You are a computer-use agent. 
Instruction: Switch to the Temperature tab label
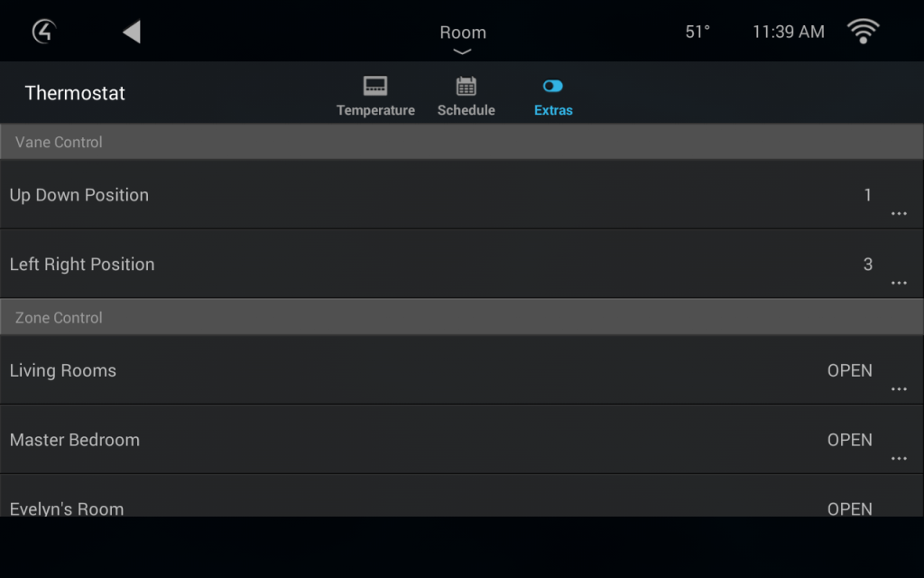(375, 110)
